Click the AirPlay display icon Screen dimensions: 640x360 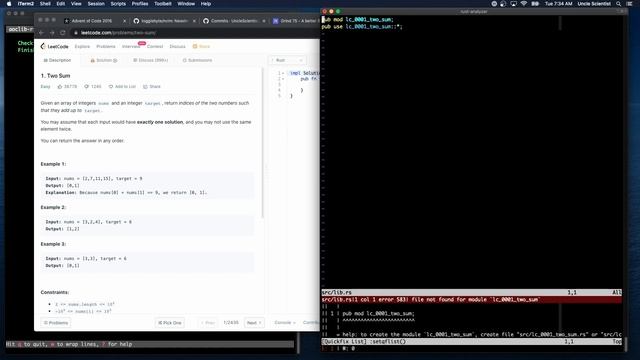[513, 4]
